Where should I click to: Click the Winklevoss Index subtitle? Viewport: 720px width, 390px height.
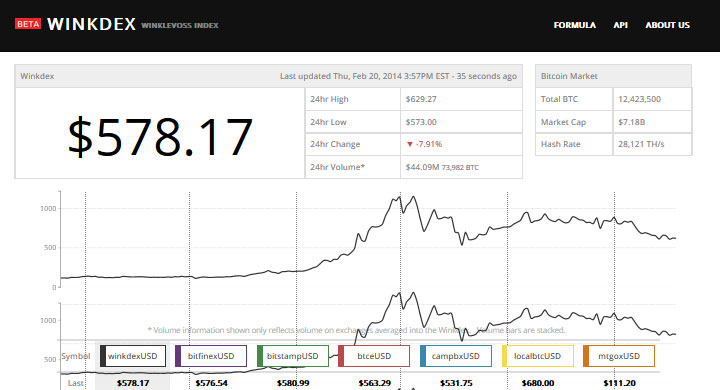click(180, 25)
